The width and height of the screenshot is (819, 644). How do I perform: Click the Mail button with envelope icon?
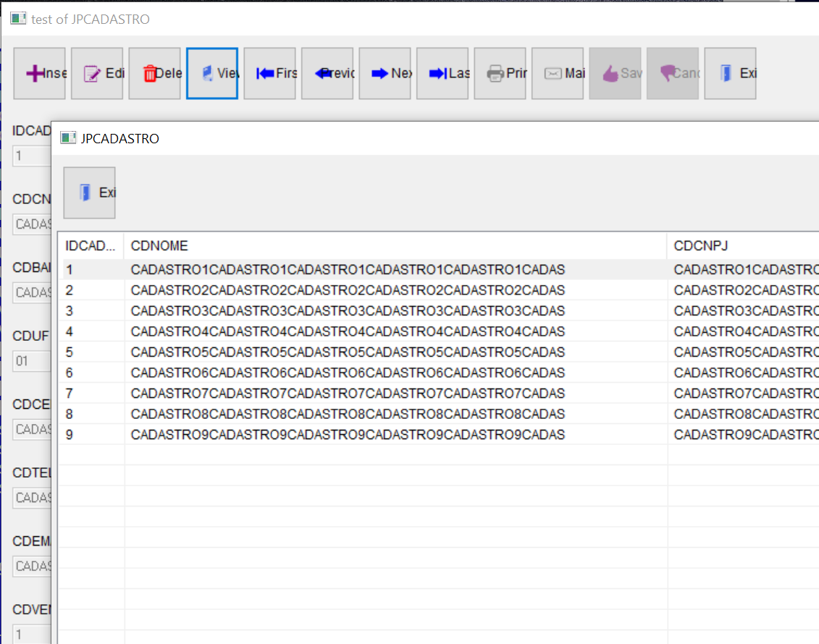tap(558, 73)
